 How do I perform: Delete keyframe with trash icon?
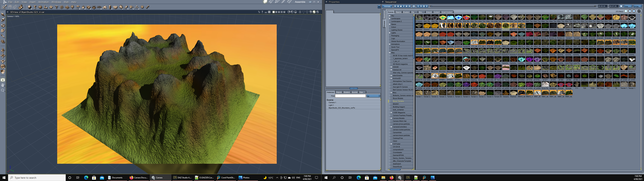tap(424, 6)
